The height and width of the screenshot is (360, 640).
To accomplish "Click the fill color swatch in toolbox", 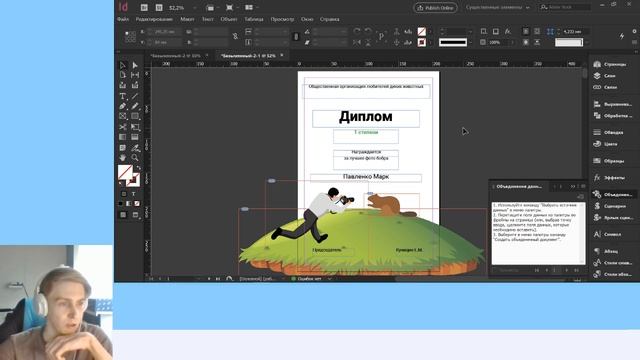I will point(125,172).
